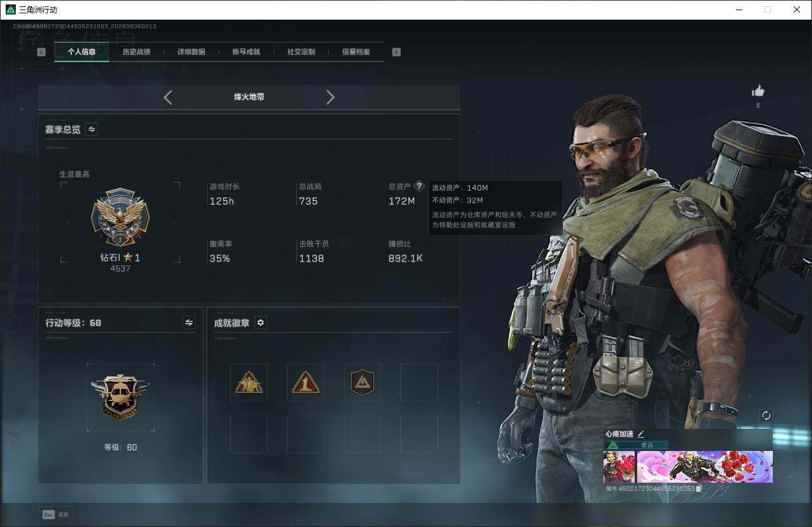Screen dimensions: 812x527
Task: Click the player avatar thumbnail with roses
Action: 619,467
